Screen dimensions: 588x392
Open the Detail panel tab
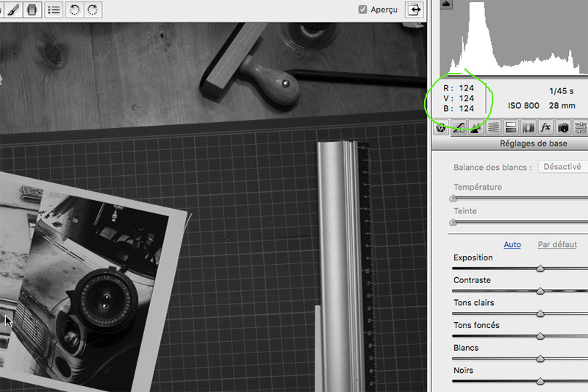476,127
